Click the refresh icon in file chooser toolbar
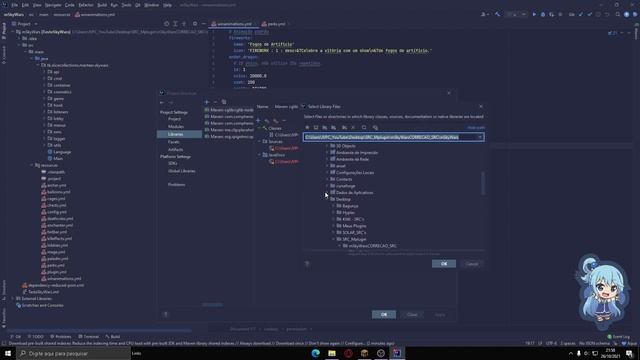This screenshot has width=640, height=360. [364, 127]
